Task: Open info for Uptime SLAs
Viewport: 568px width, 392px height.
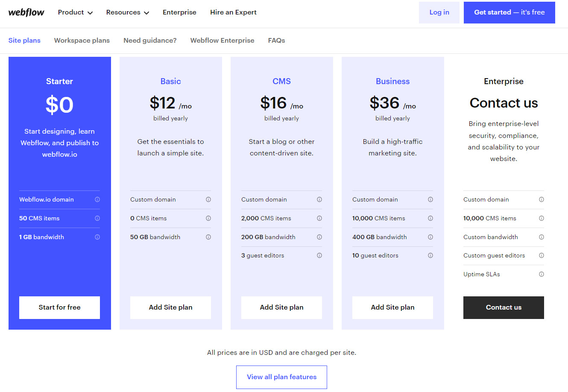Action: [542, 274]
